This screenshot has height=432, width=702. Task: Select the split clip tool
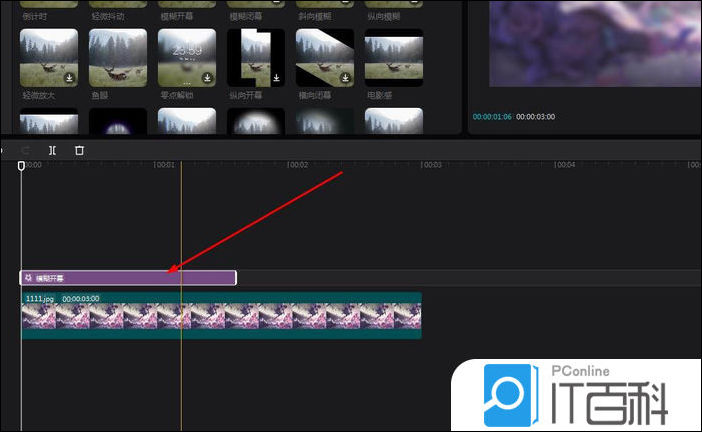click(x=52, y=150)
